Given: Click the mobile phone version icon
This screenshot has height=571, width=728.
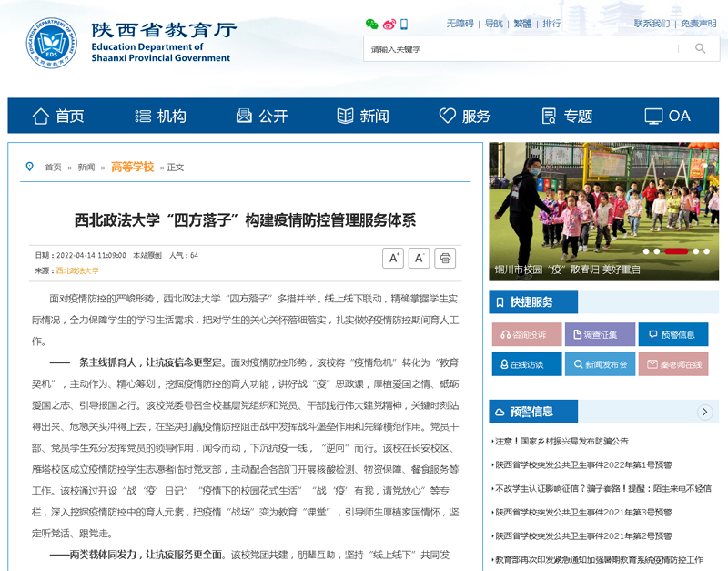Looking at the screenshot, I should click(x=404, y=24).
